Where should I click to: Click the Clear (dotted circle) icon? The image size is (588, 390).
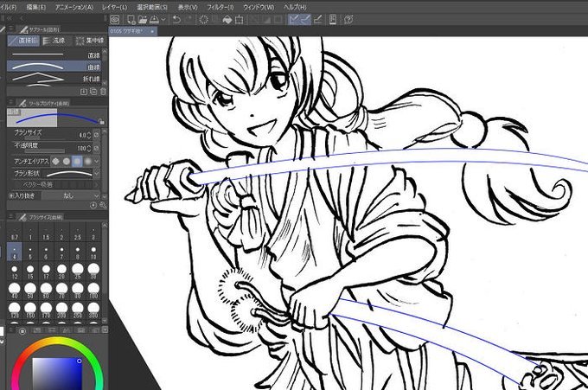pos(203,20)
